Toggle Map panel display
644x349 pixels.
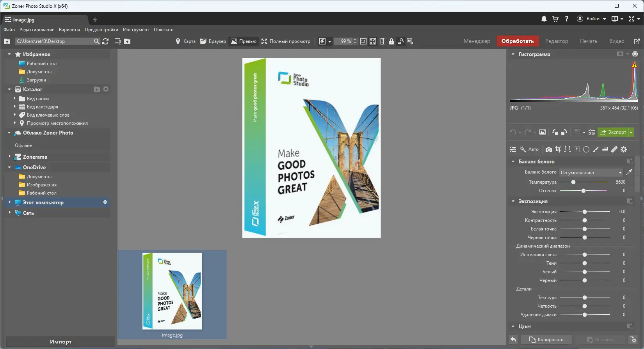pyautogui.click(x=185, y=41)
